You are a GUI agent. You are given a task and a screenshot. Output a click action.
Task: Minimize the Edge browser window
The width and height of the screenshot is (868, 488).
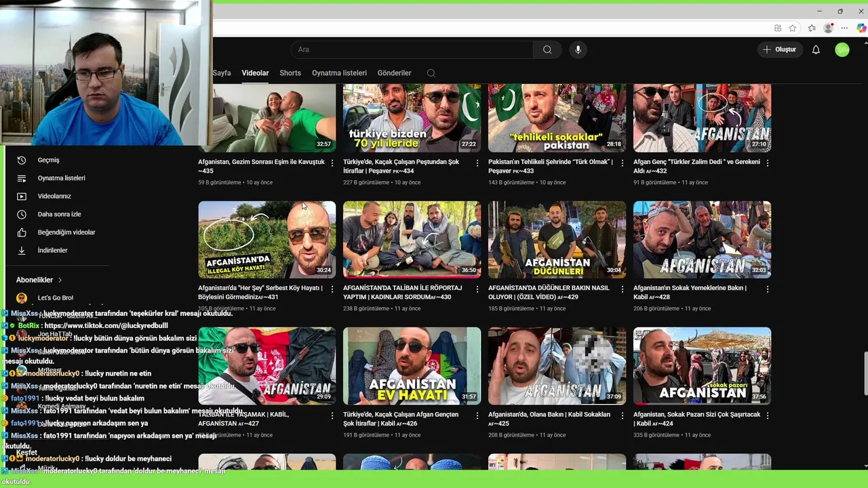click(x=819, y=11)
